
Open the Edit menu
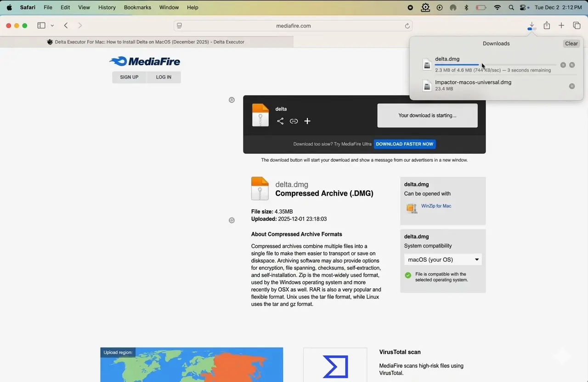click(x=66, y=7)
